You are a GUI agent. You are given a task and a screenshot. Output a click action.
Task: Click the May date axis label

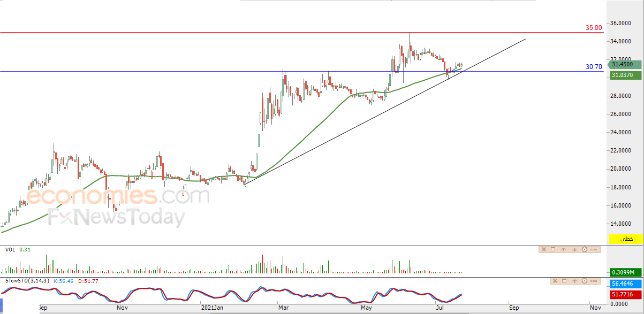pos(367,308)
